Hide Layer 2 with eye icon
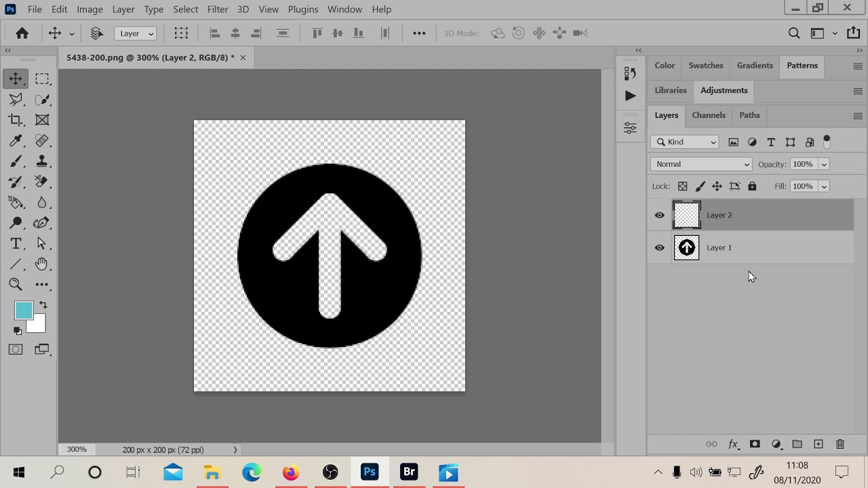 pyautogui.click(x=659, y=216)
